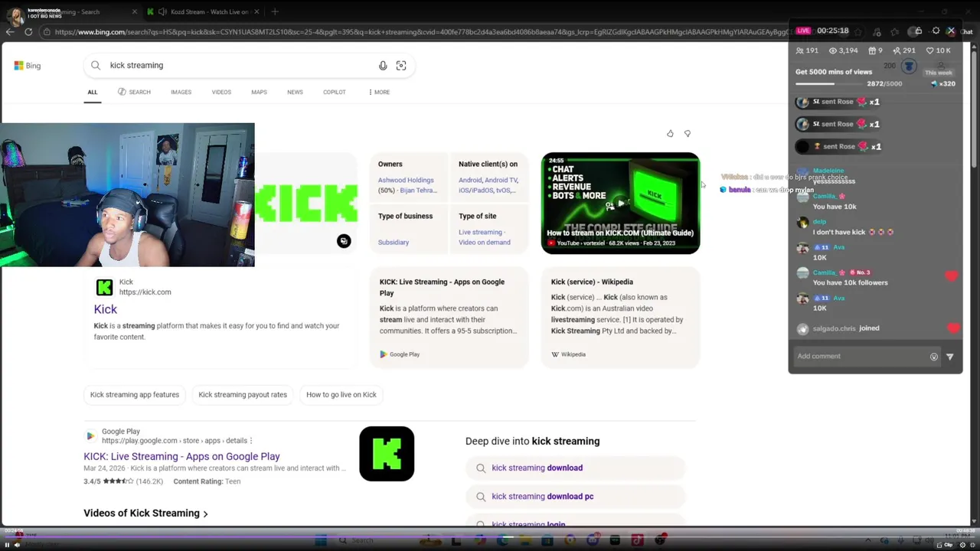Open the Ashwood Holdings owner link
The image size is (980, 551).
point(406,180)
